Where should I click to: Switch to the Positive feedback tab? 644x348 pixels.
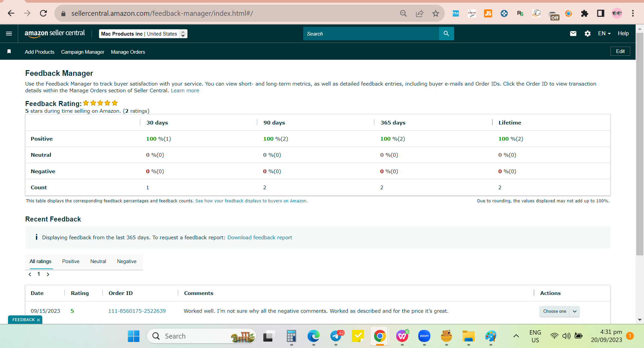pos(71,261)
